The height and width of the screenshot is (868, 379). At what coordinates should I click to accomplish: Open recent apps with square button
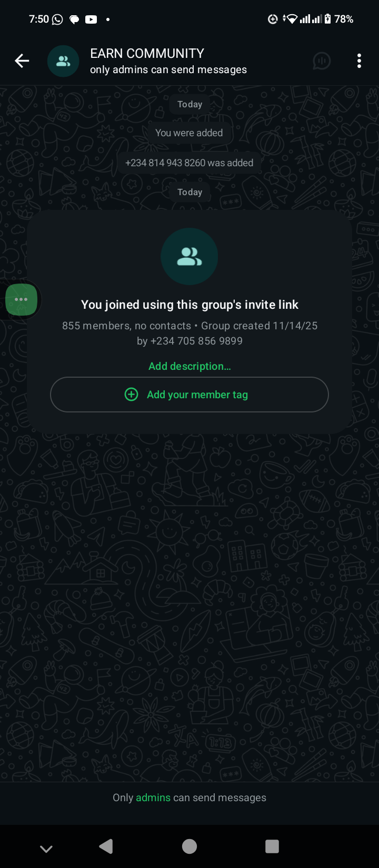[x=272, y=846]
